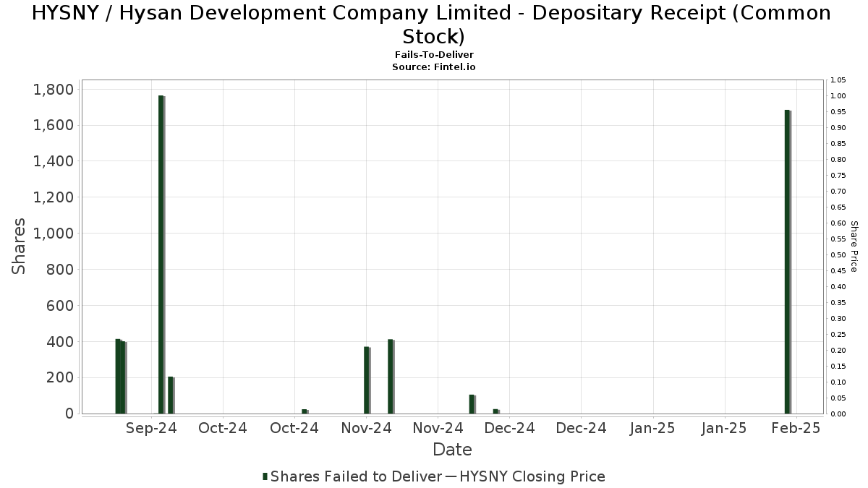Click the 0.50 share price tick label
Screen dimensions: 868x488
coord(838,255)
